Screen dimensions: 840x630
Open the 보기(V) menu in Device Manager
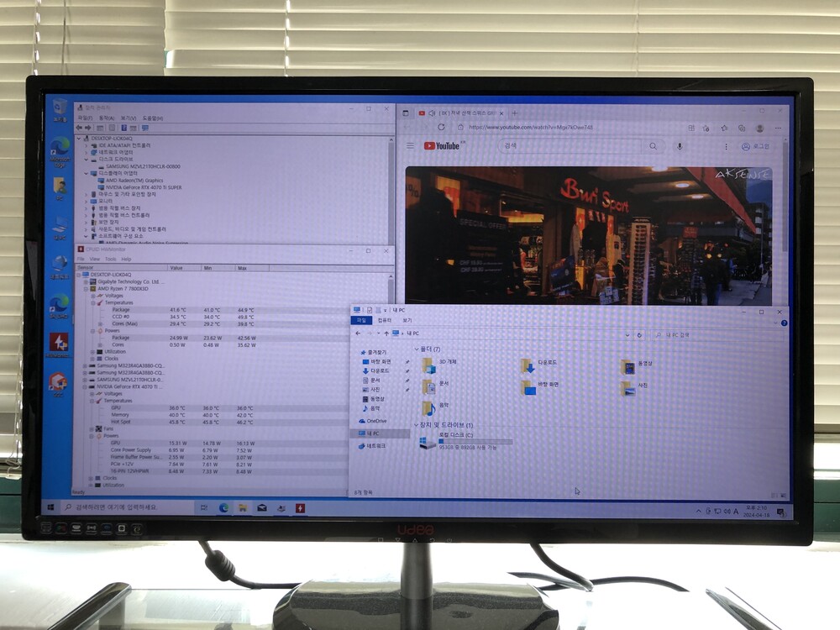[x=128, y=118]
